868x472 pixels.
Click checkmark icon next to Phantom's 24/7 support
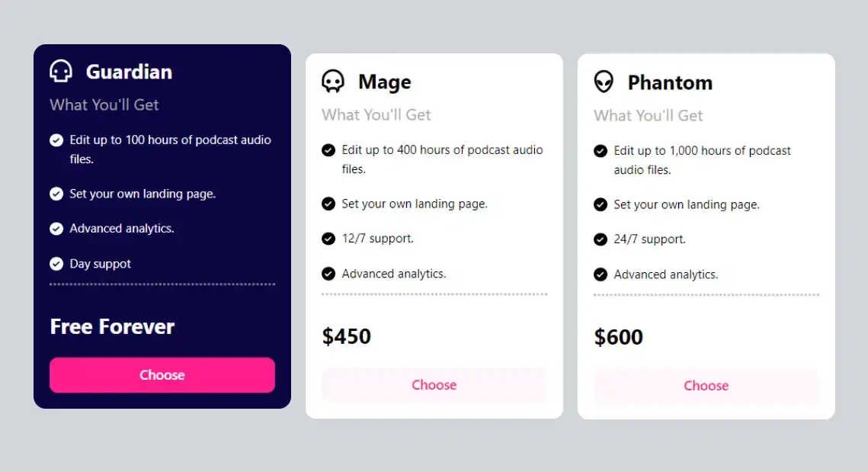coord(601,239)
